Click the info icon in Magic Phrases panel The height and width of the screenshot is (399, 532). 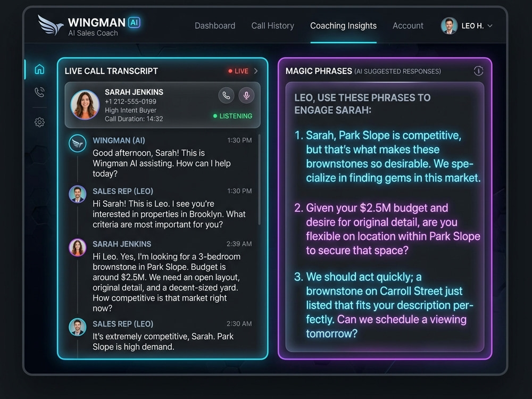pyautogui.click(x=478, y=71)
